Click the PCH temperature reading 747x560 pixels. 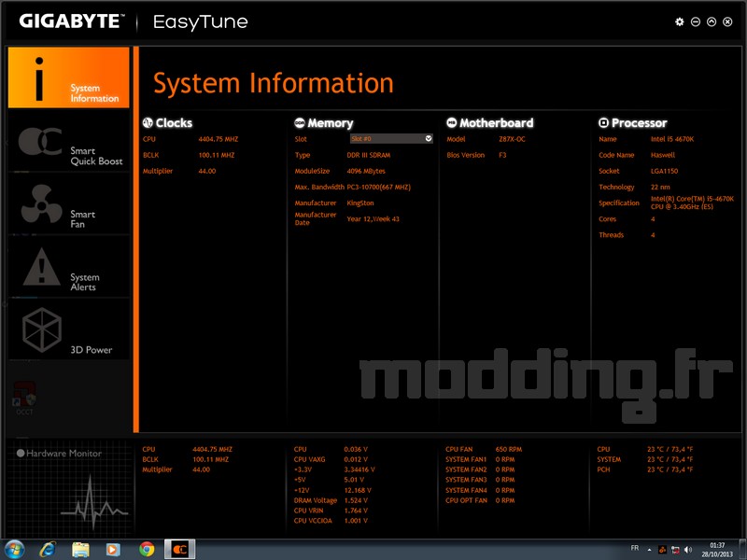tap(669, 469)
